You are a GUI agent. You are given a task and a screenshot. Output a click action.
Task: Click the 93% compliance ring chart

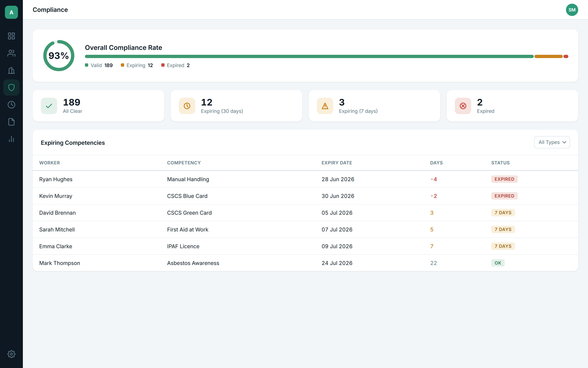coord(59,56)
